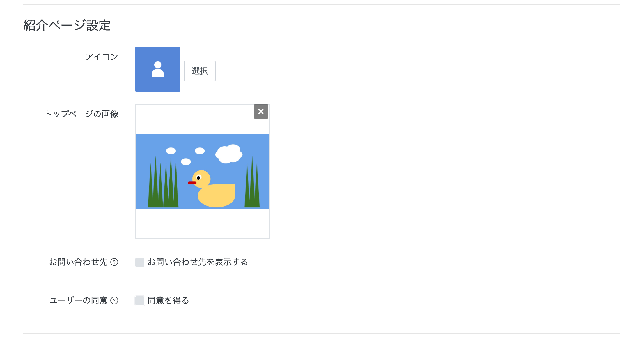Click the left green grass in preview
Viewport: 644px width, 340px height.
click(163, 182)
